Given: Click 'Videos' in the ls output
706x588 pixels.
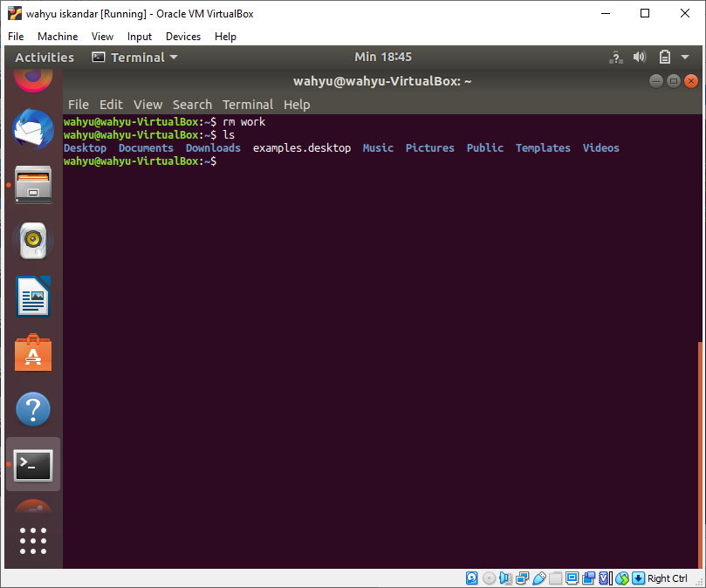Looking at the screenshot, I should tap(601, 147).
